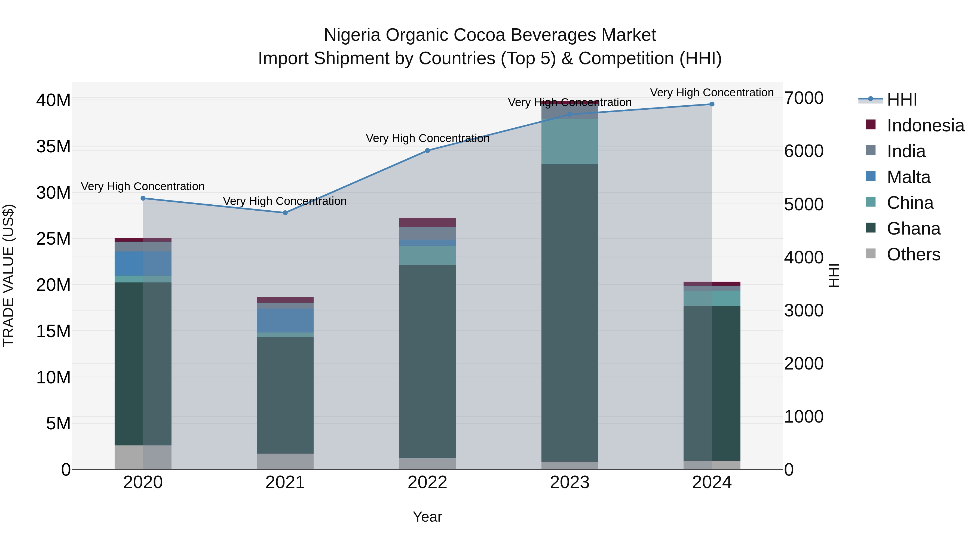Toggle Ghana series via legend label
Viewport: 980px width, 551px height.
click(914, 229)
